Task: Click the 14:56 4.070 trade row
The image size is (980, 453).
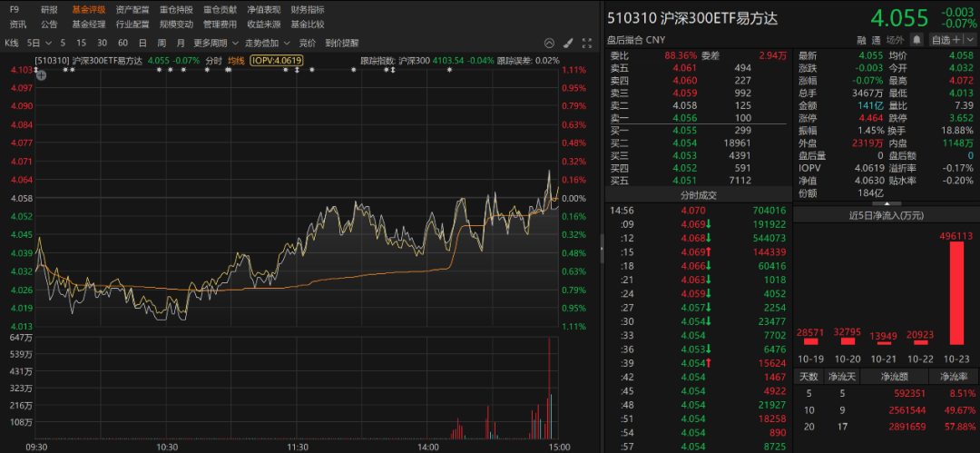Action: pos(698,211)
